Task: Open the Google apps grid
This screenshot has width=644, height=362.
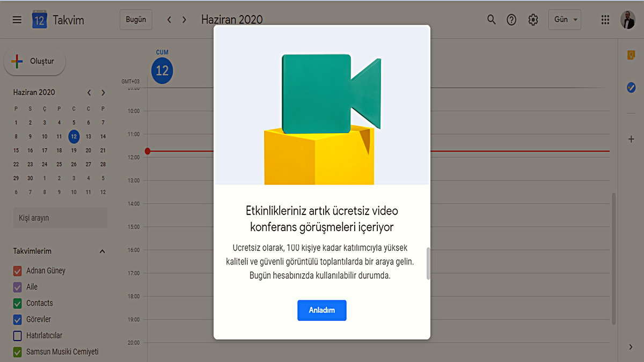Action: click(605, 20)
